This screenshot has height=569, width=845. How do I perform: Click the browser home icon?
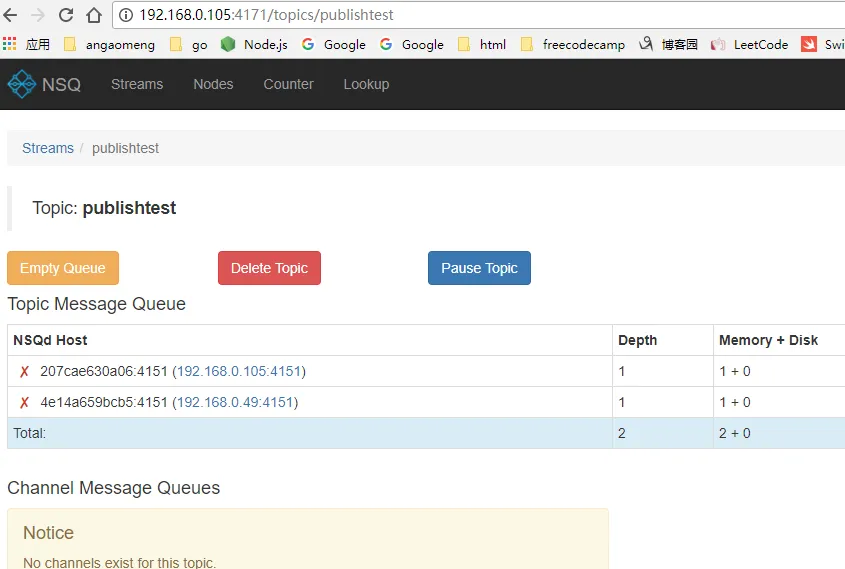(94, 15)
